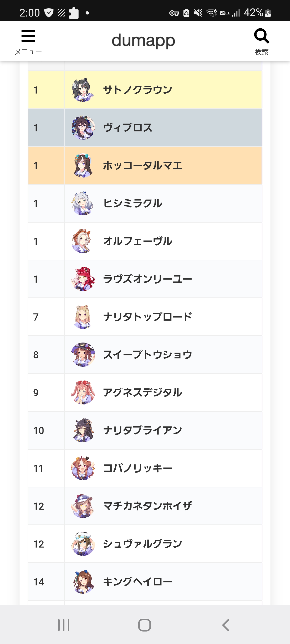Tap ホッコータルマエ portrait icon
Viewport: 290px width, 644px height.
(x=83, y=165)
